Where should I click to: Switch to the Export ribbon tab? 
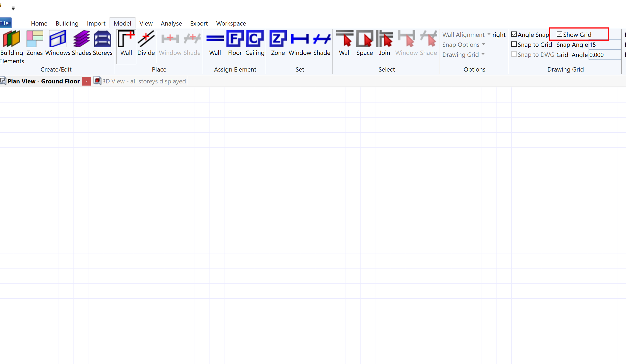(x=199, y=23)
